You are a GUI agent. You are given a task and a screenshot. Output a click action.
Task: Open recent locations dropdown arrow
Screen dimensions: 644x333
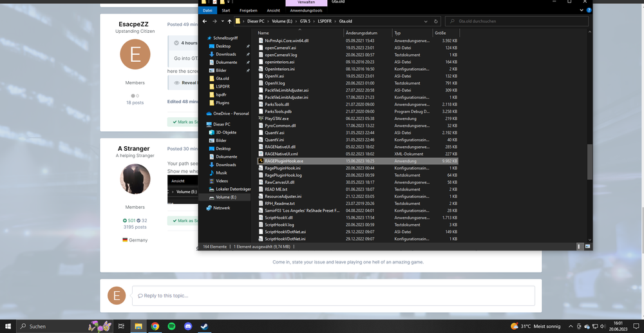click(223, 21)
